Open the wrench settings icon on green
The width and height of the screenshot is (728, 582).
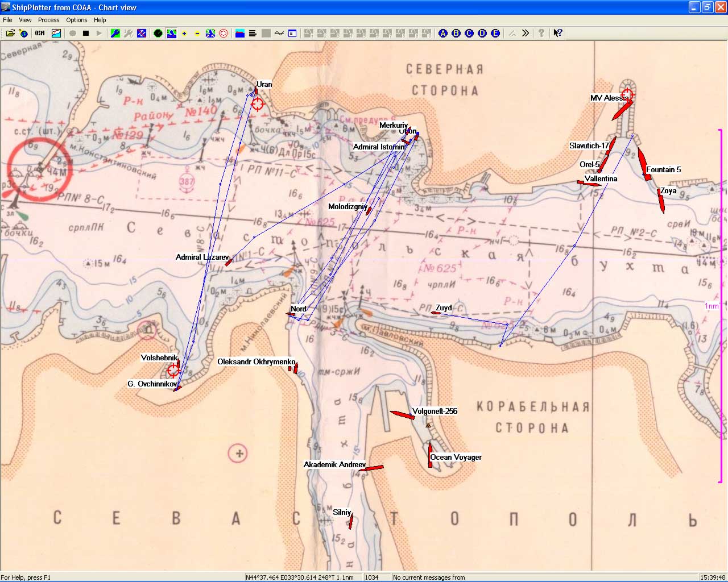click(x=115, y=34)
